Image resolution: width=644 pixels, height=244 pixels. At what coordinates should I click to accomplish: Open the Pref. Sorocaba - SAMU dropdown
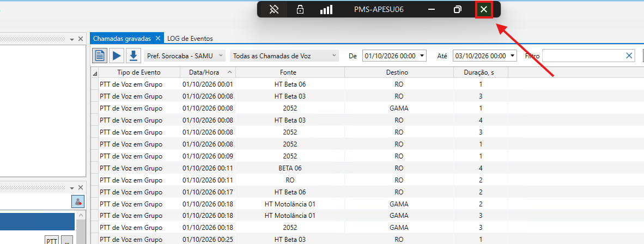point(184,56)
